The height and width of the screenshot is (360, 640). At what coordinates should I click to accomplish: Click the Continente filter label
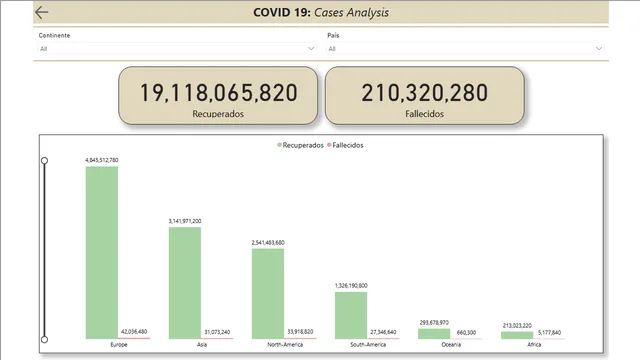[54, 36]
